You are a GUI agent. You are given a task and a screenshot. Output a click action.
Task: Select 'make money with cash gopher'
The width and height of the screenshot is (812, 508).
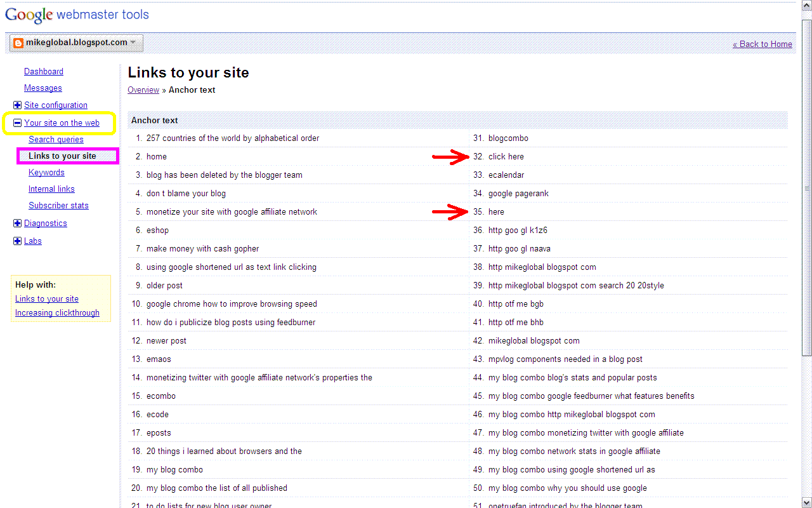tap(202, 249)
